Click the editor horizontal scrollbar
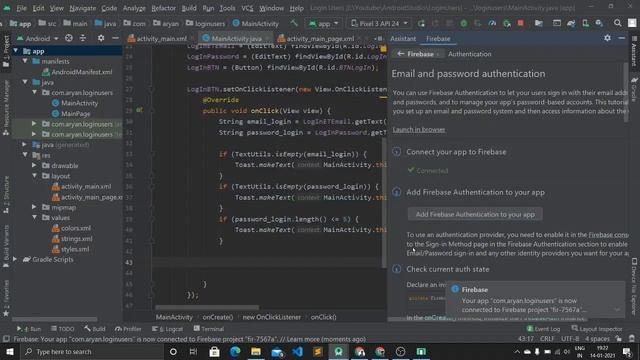This screenshot has height=360, width=640. 207,307
